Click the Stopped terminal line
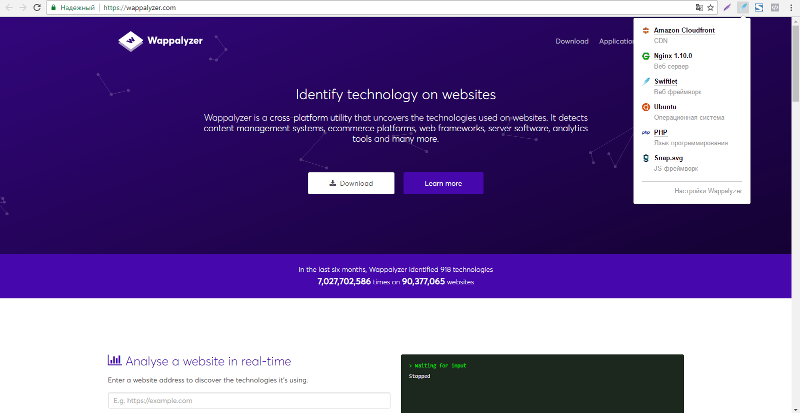This screenshot has width=800, height=413. pyautogui.click(x=419, y=376)
